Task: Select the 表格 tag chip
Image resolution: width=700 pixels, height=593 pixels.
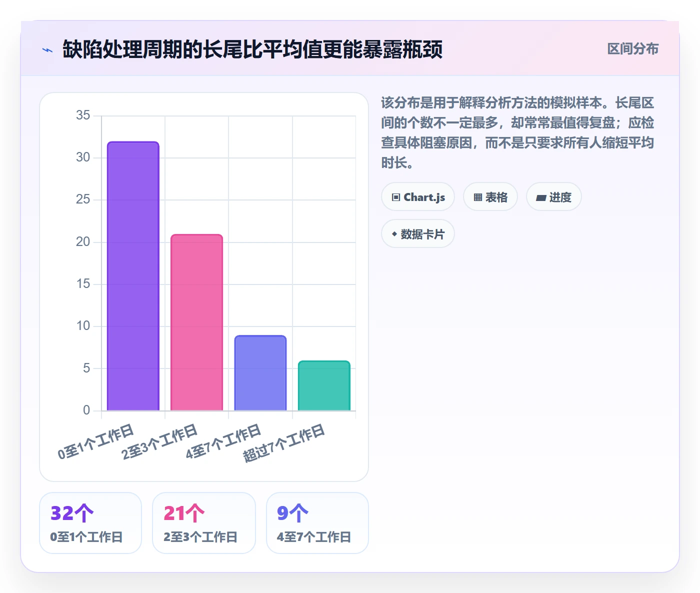Action: coord(490,197)
